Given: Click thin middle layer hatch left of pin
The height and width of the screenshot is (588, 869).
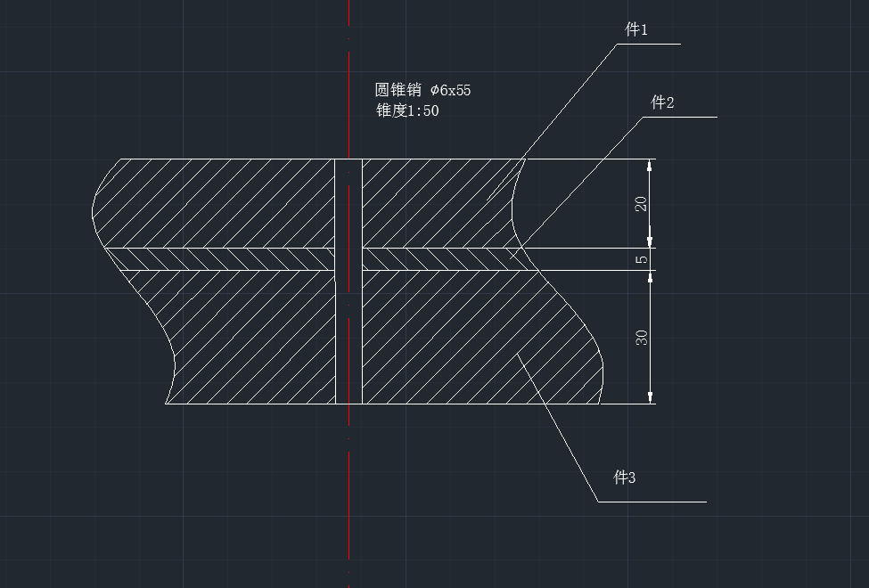Looking at the screenshot, I should [223, 259].
